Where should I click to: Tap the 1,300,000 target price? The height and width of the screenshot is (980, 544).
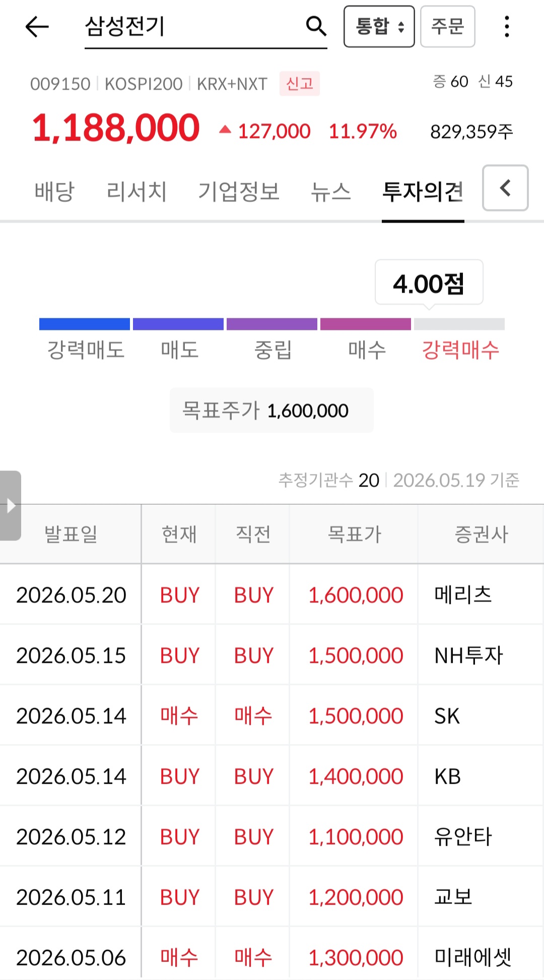point(356,958)
